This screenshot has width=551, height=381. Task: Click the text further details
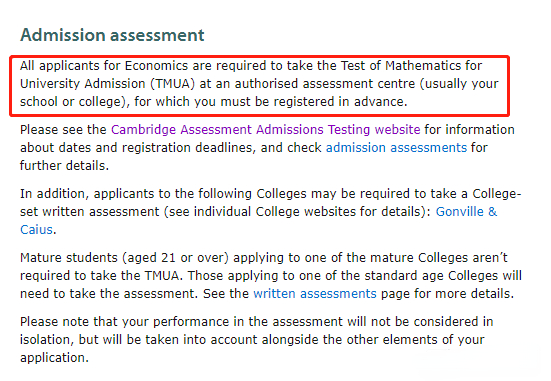63,166
